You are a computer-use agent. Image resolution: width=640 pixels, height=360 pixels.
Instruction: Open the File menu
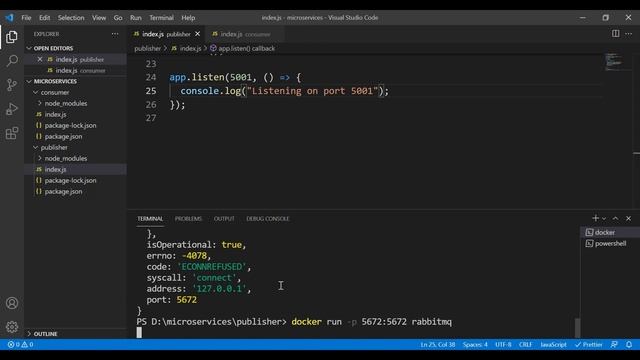26,18
